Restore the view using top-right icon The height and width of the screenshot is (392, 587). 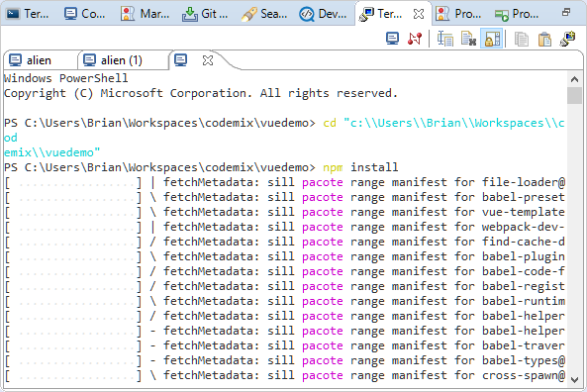tap(566, 12)
